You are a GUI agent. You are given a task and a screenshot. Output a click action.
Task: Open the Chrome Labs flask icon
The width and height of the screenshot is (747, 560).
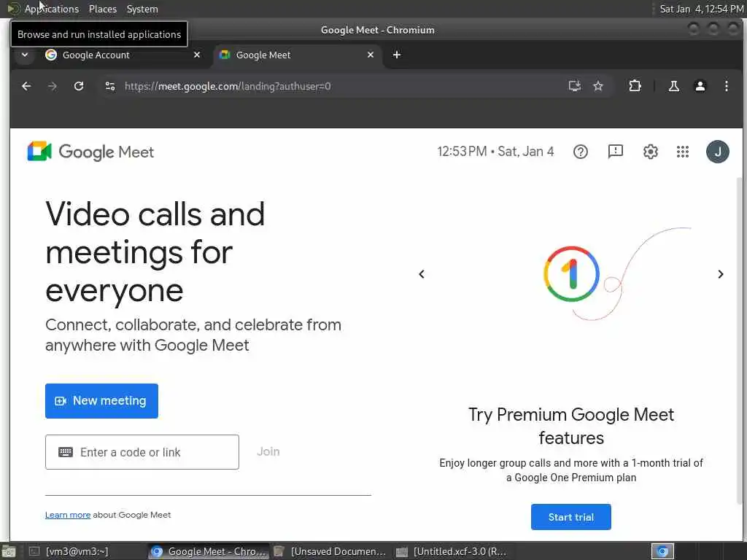pos(673,86)
